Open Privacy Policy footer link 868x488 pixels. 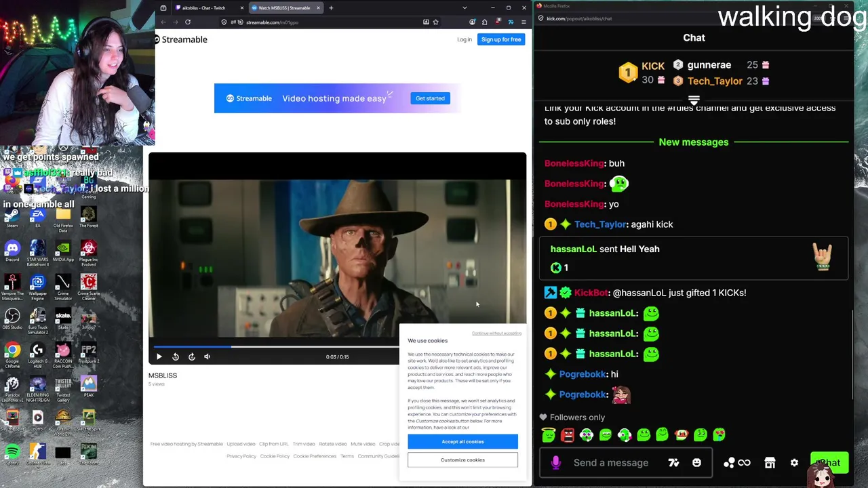241,456
